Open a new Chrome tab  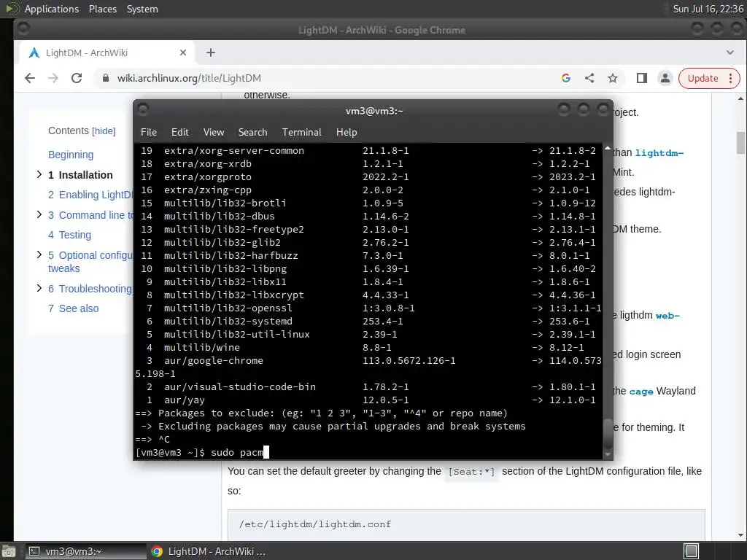[x=211, y=52]
